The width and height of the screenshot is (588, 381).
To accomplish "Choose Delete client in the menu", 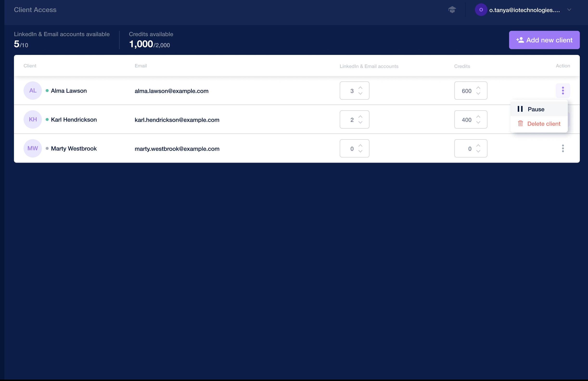I will click(x=539, y=124).
